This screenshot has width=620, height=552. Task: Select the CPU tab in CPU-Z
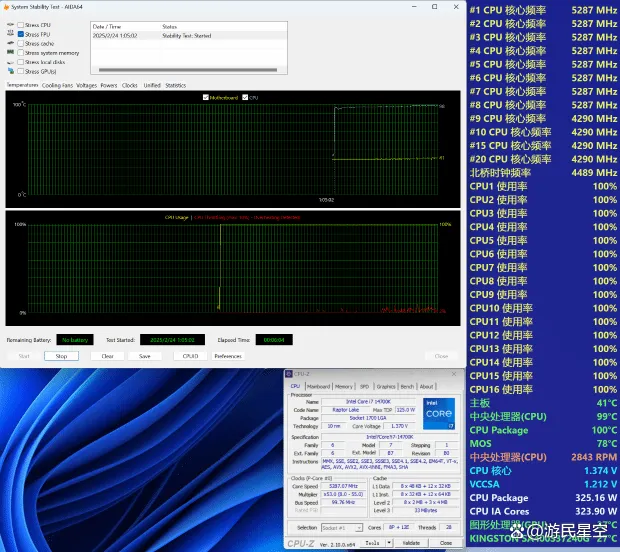[295, 386]
